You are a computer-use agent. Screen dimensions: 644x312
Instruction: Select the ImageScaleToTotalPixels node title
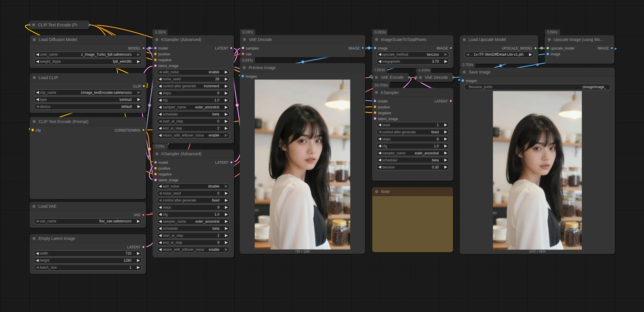click(403, 40)
